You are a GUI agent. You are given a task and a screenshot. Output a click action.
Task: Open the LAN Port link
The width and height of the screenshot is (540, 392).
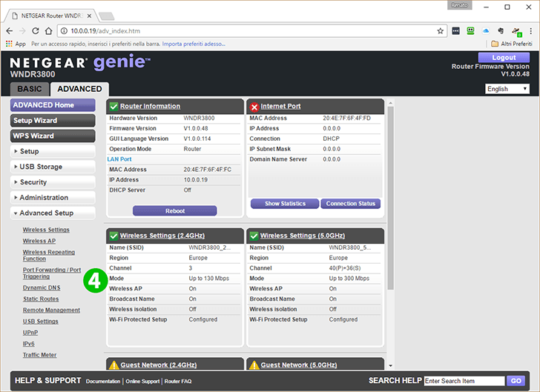coord(119,159)
